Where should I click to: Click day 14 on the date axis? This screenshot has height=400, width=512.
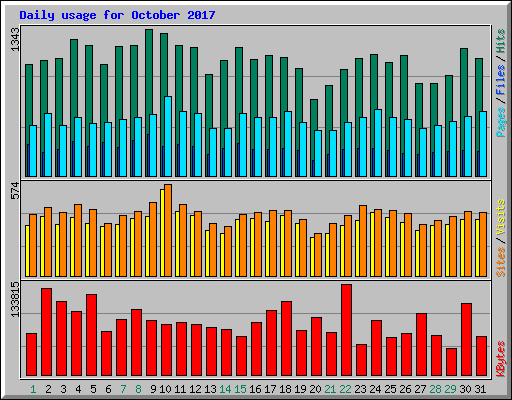coord(225,389)
